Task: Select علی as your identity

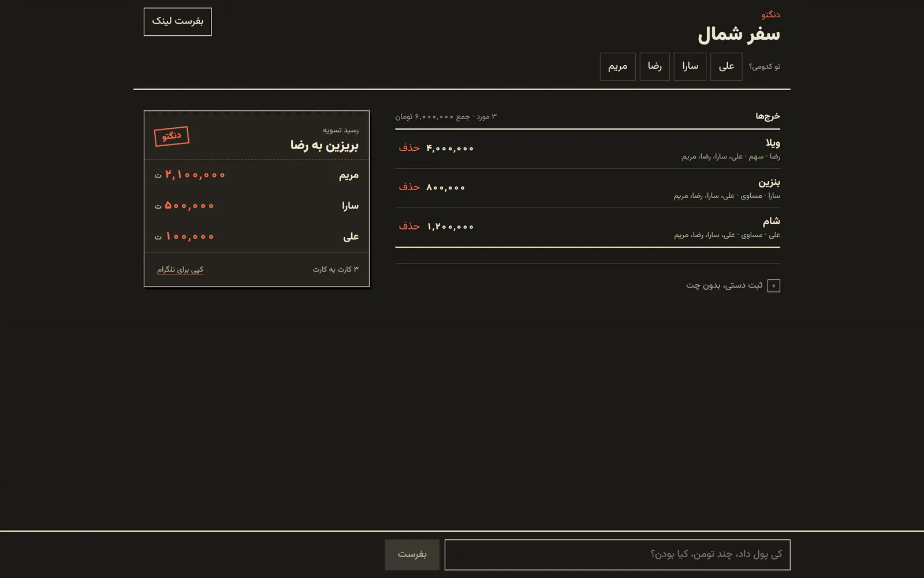Action: click(x=726, y=66)
